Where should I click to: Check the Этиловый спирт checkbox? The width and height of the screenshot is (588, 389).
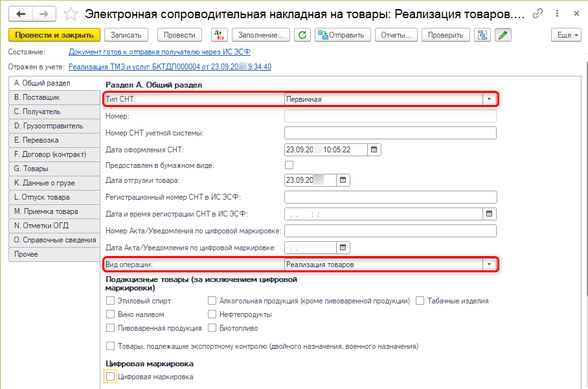tap(111, 301)
